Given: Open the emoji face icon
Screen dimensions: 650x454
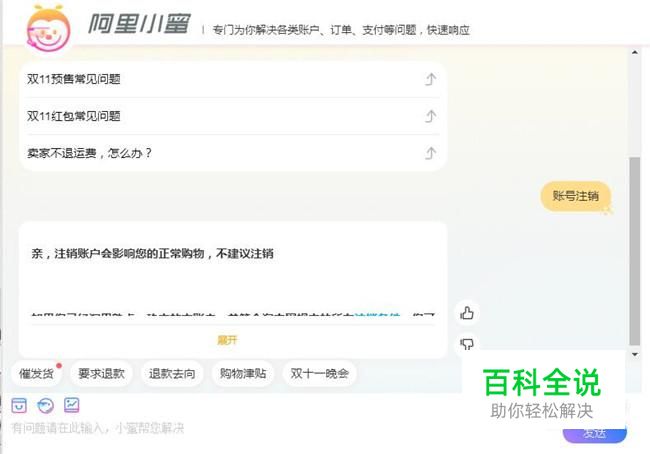Looking at the screenshot, I should [x=45, y=405].
